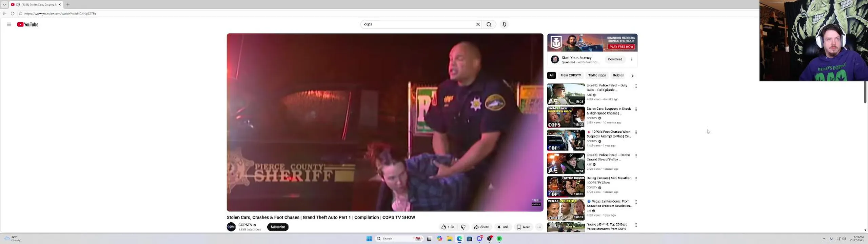Open ad options menu for sponsored banner

(x=631, y=59)
